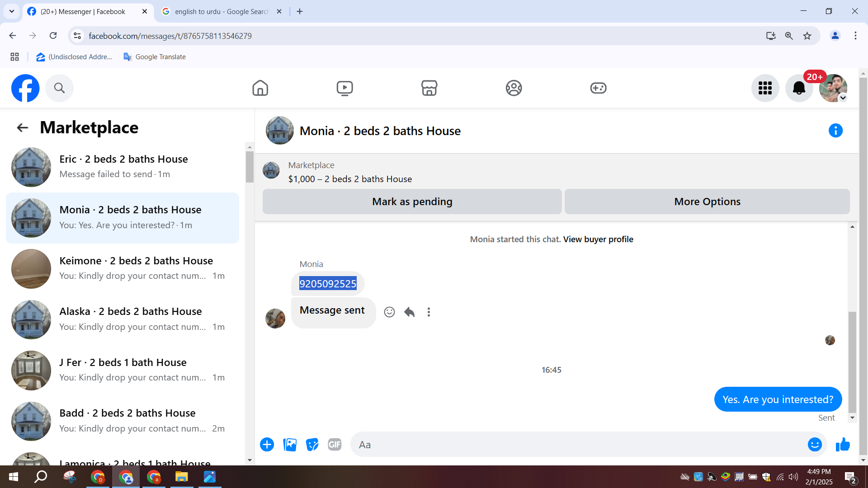Open Facebook Home icon

260,88
